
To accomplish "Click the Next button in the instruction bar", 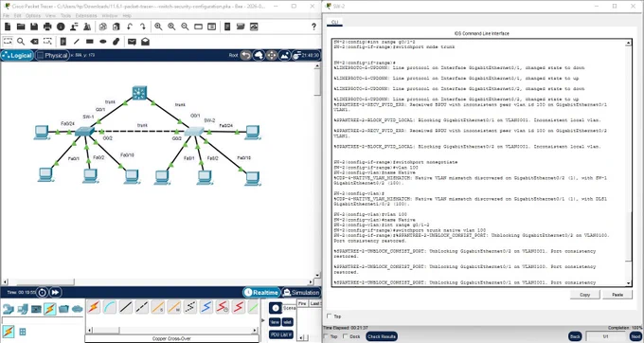I will [635, 336].
